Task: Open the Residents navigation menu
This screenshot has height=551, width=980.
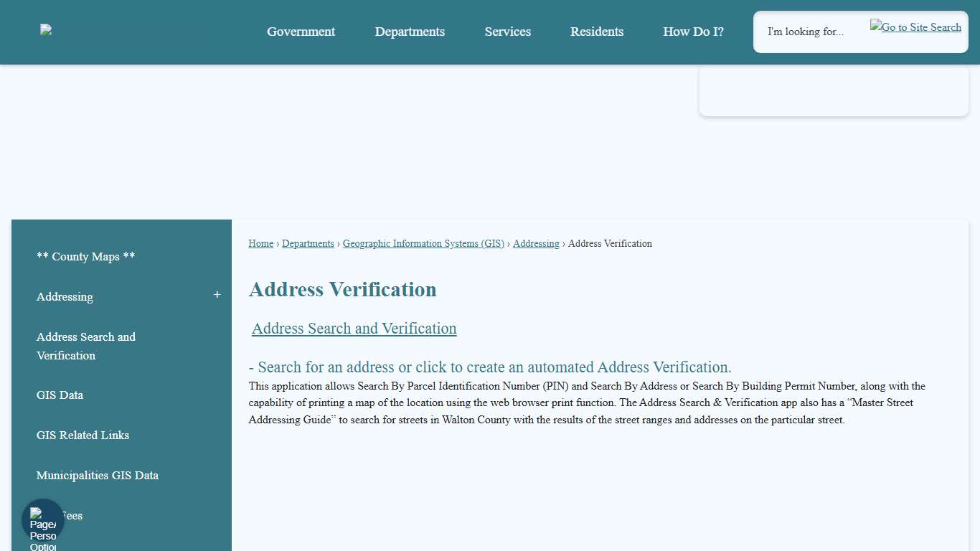Action: point(597,32)
